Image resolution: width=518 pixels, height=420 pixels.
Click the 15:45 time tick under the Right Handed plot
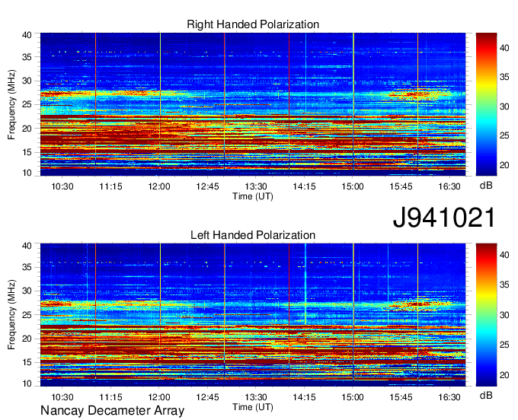pos(401,186)
